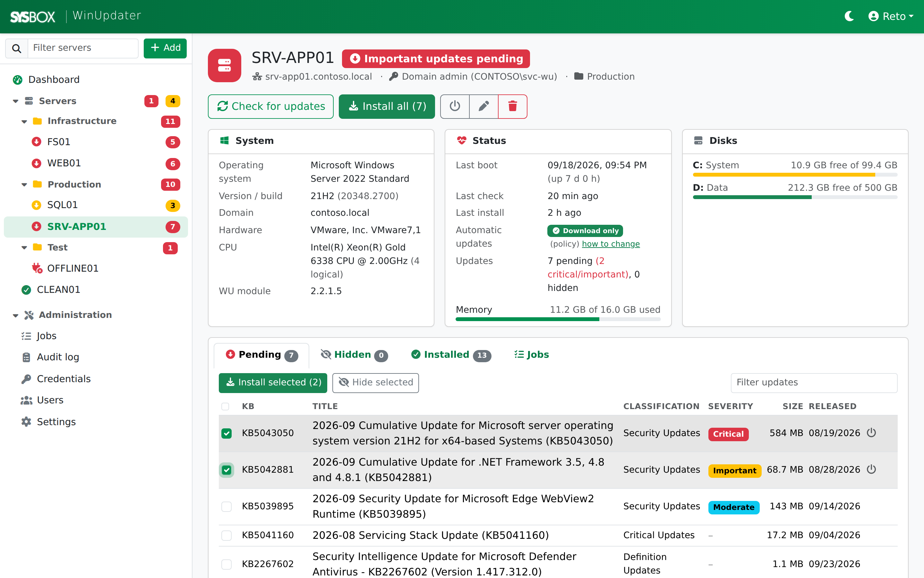Click Important updates pending badge
The image size is (924, 578).
[436, 59]
